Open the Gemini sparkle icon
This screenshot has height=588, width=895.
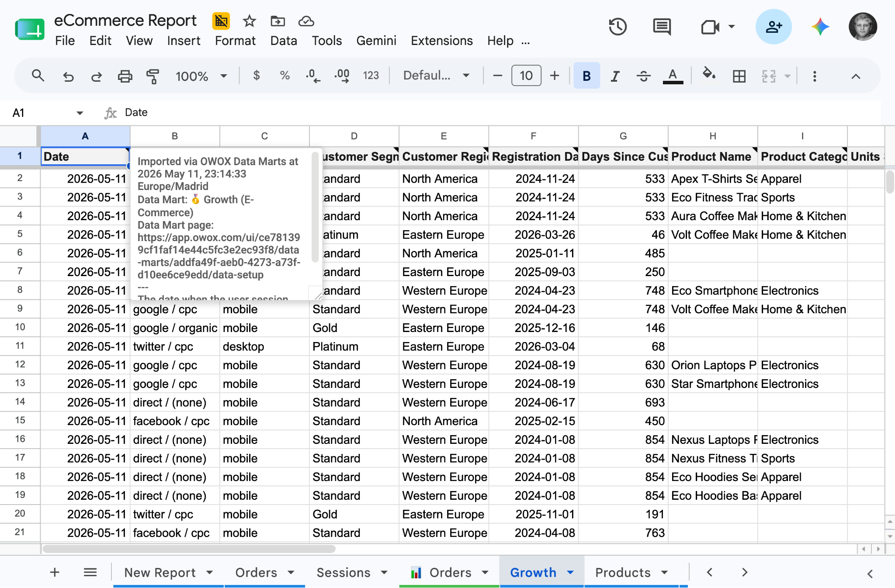click(820, 27)
